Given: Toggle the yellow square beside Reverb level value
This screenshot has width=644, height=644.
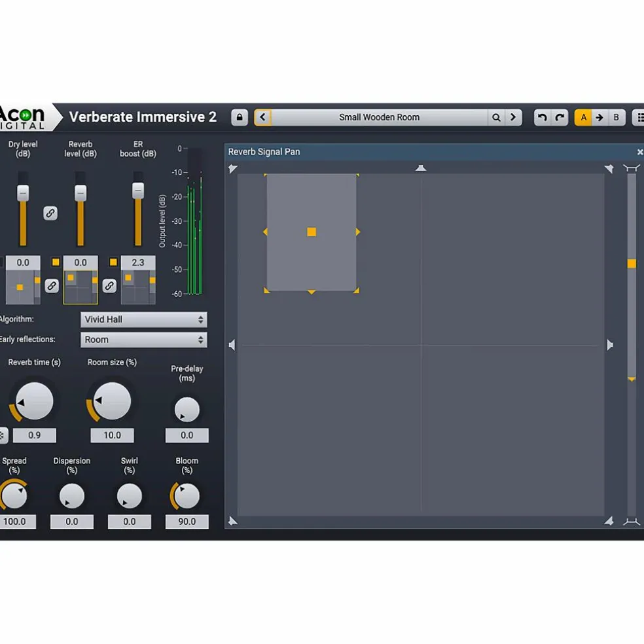Looking at the screenshot, I should pos(56,262).
